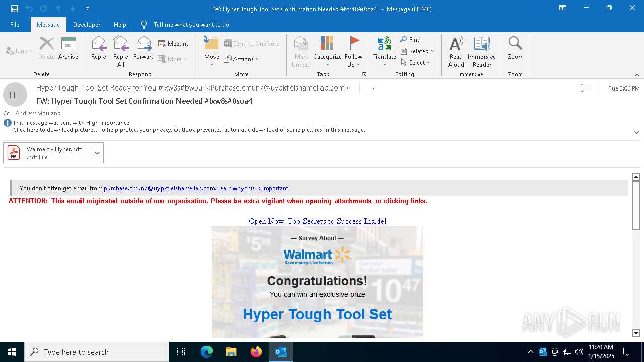Click the message scrollbar down arrow
The width and height of the screenshot is (644, 362).
point(636,333)
